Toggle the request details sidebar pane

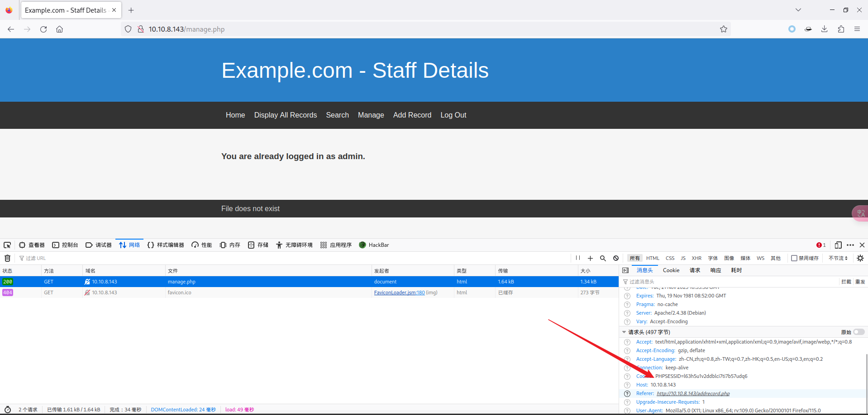coord(625,270)
